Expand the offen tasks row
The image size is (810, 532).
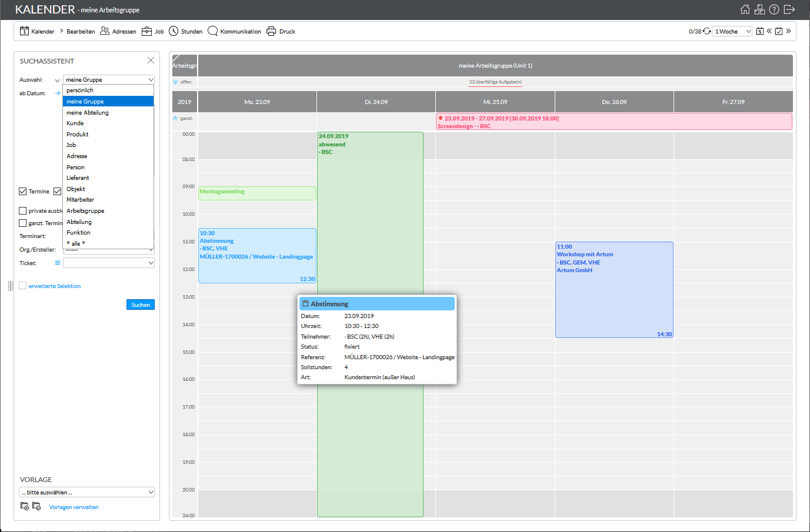coord(175,82)
